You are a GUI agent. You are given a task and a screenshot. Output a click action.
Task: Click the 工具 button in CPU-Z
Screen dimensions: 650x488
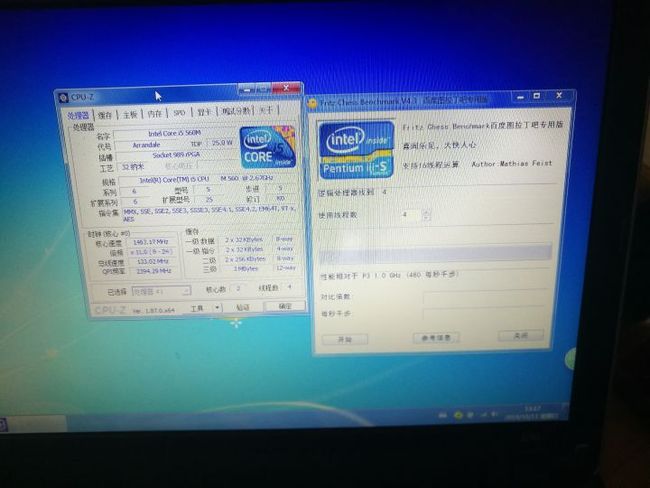pos(197,308)
